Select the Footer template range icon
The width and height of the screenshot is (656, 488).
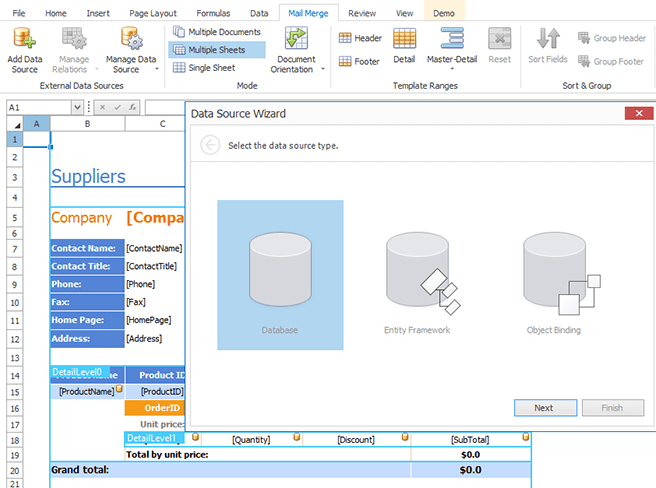click(x=345, y=61)
